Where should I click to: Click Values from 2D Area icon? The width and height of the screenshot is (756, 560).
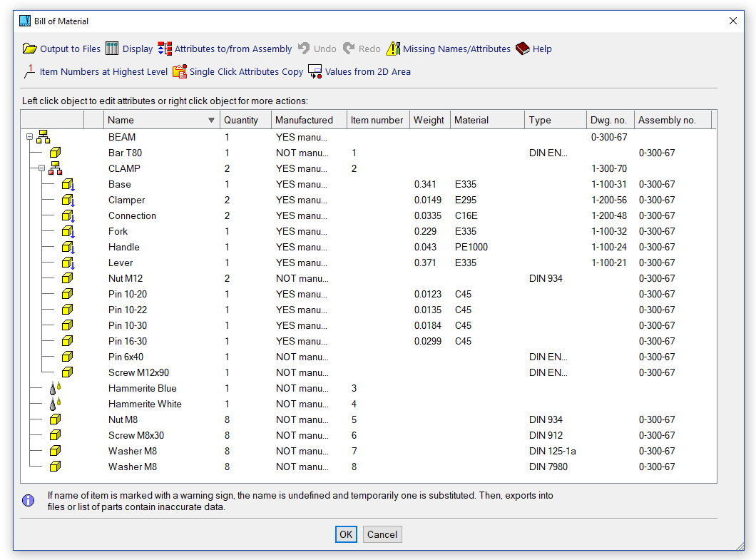click(315, 71)
